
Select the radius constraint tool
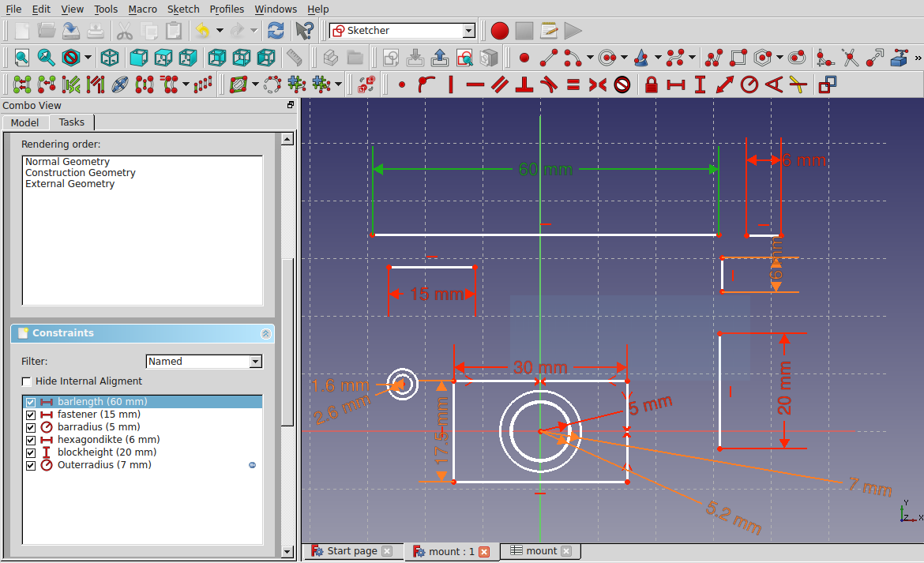tap(748, 84)
